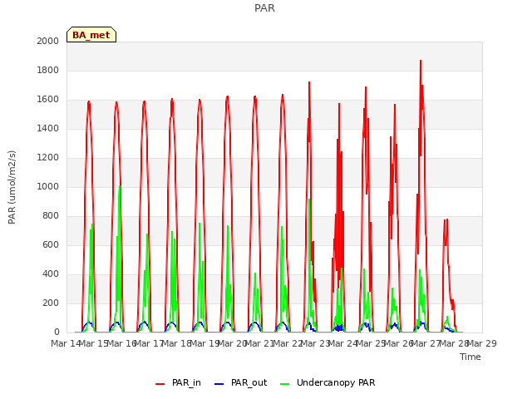Click the Mar 27 PAR_in peak near 1870
This screenshot has width=532, height=399.
(x=421, y=61)
